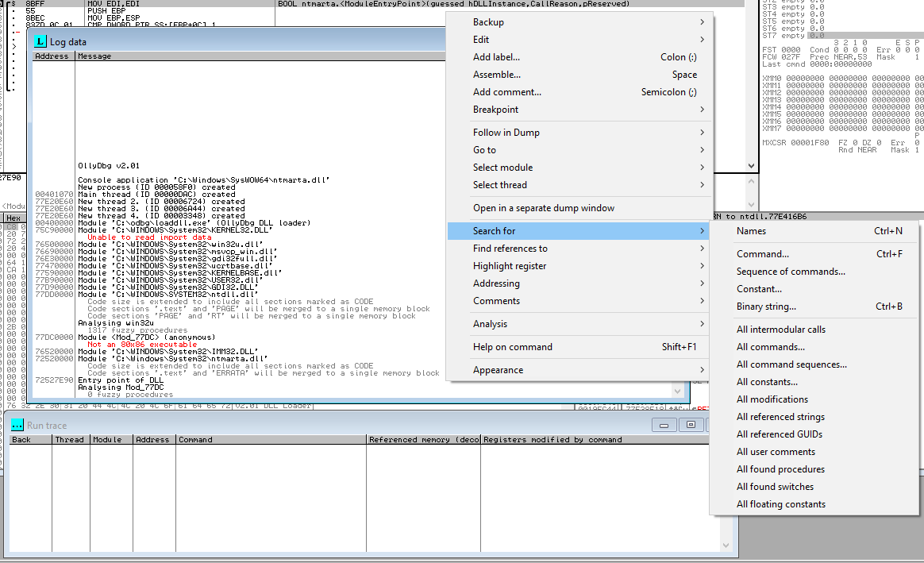Choose Names in Search for submenu

[814, 231]
